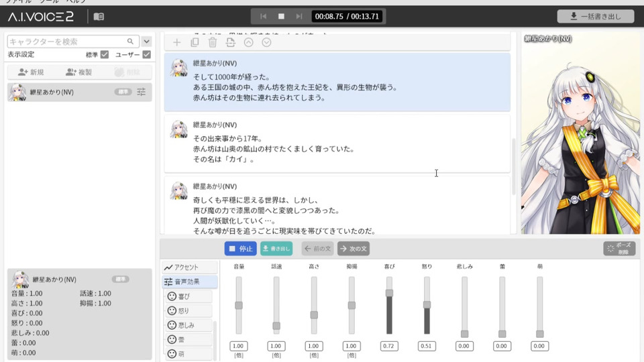
Task: Click the 紲星あかり character portrait on right
Action: tap(580, 133)
